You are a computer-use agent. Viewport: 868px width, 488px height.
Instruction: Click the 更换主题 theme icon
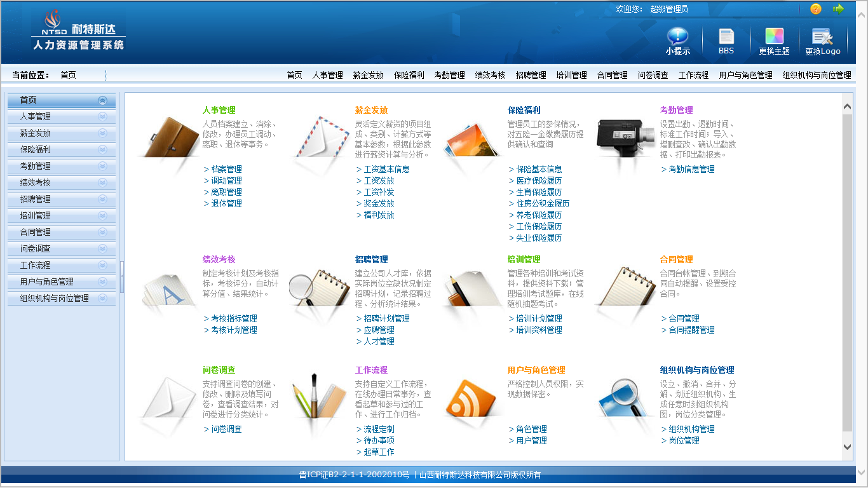pyautogui.click(x=774, y=36)
